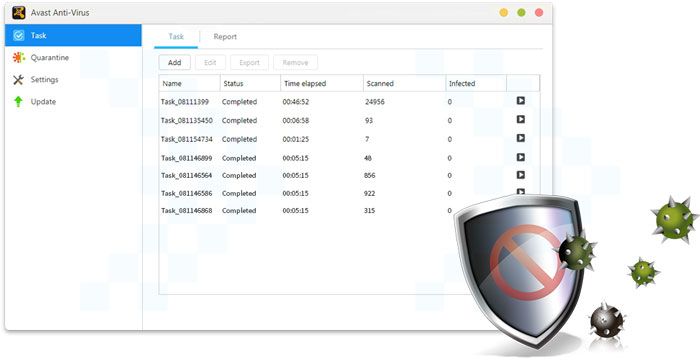
Task: Run Task_081154734 with its play icon
Action: click(521, 138)
